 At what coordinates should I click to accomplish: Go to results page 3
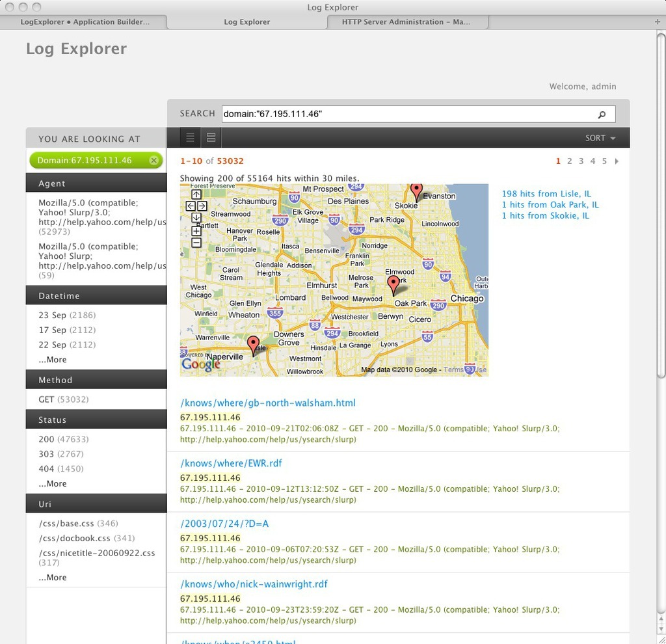point(581,161)
